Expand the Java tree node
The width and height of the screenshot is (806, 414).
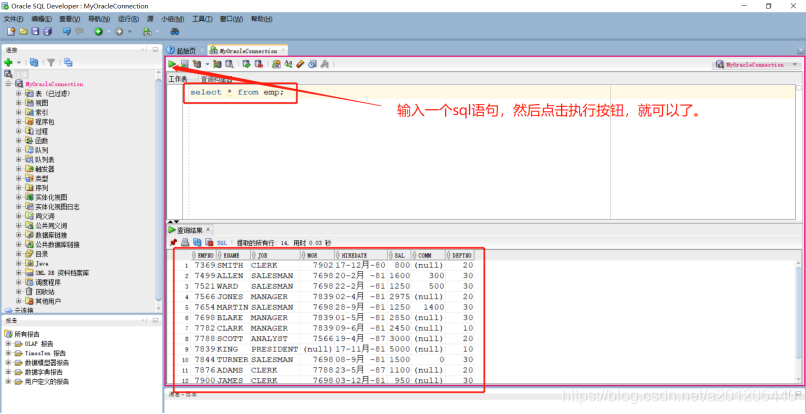pyautogui.click(x=19, y=263)
